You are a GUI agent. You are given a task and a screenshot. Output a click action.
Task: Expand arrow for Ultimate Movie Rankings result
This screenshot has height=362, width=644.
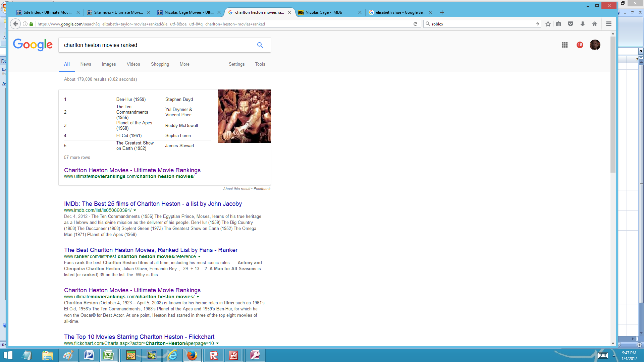(198, 297)
